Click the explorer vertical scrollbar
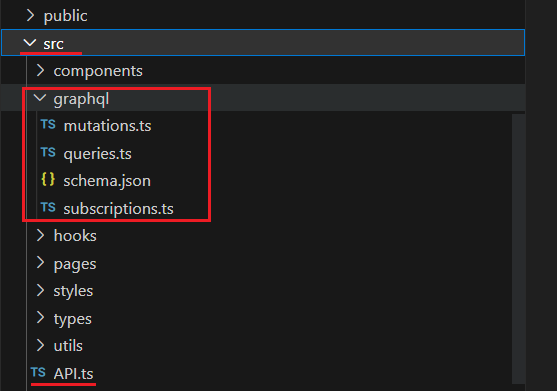557x391 pixels. (518, 249)
